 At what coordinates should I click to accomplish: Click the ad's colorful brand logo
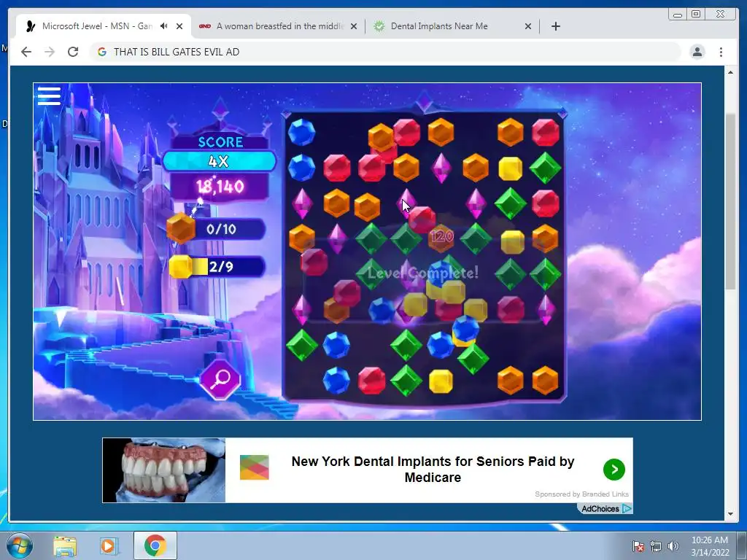tap(255, 467)
